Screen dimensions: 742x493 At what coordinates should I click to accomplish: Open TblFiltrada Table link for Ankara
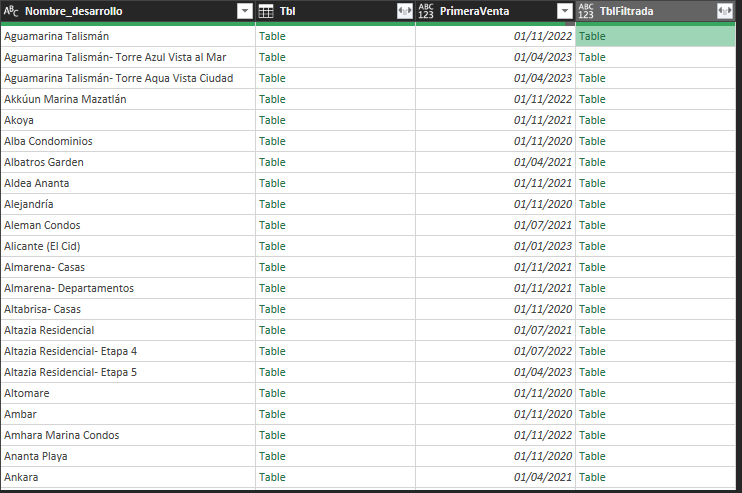[592, 477]
